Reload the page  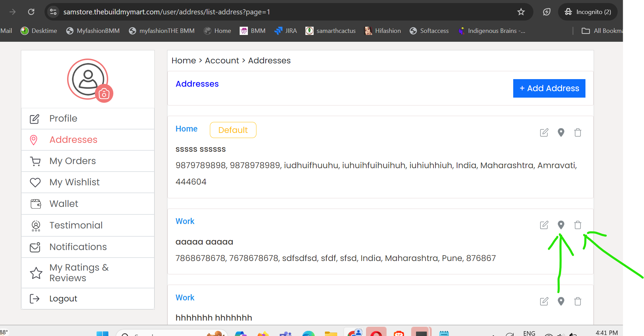[31, 12]
